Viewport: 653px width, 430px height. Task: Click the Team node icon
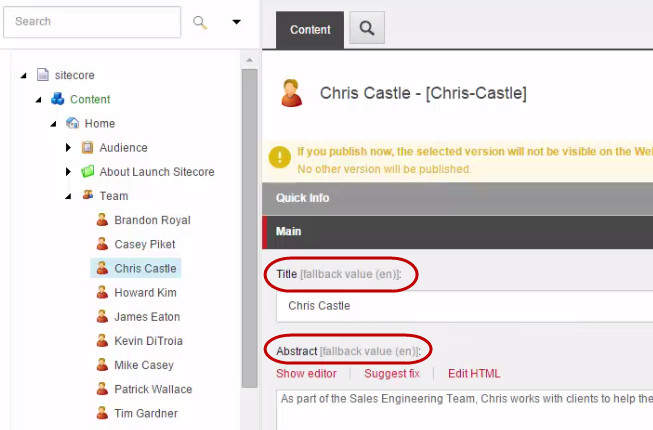tap(87, 196)
